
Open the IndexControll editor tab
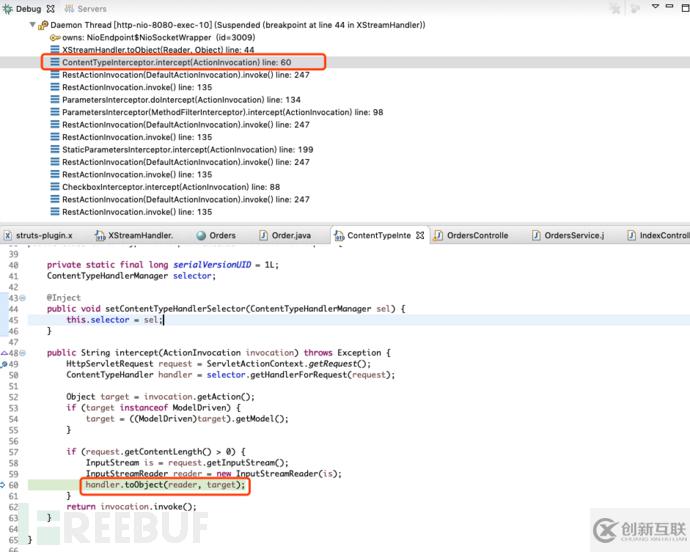(664, 236)
